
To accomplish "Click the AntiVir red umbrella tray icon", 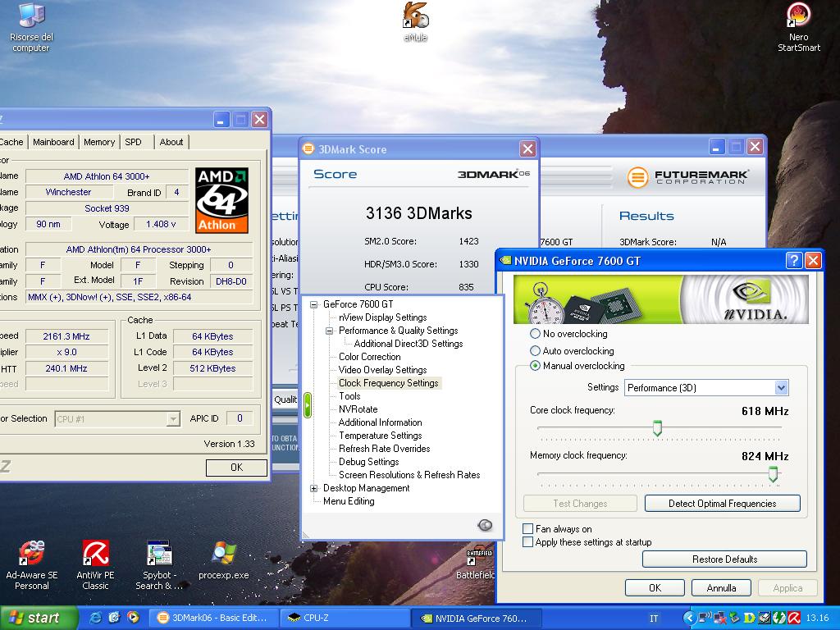I will coord(794,618).
